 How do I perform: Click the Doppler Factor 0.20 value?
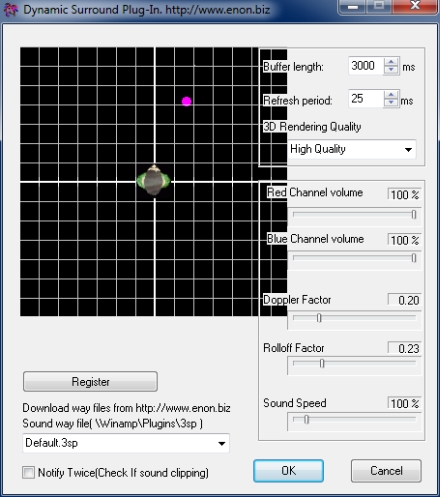point(404,300)
